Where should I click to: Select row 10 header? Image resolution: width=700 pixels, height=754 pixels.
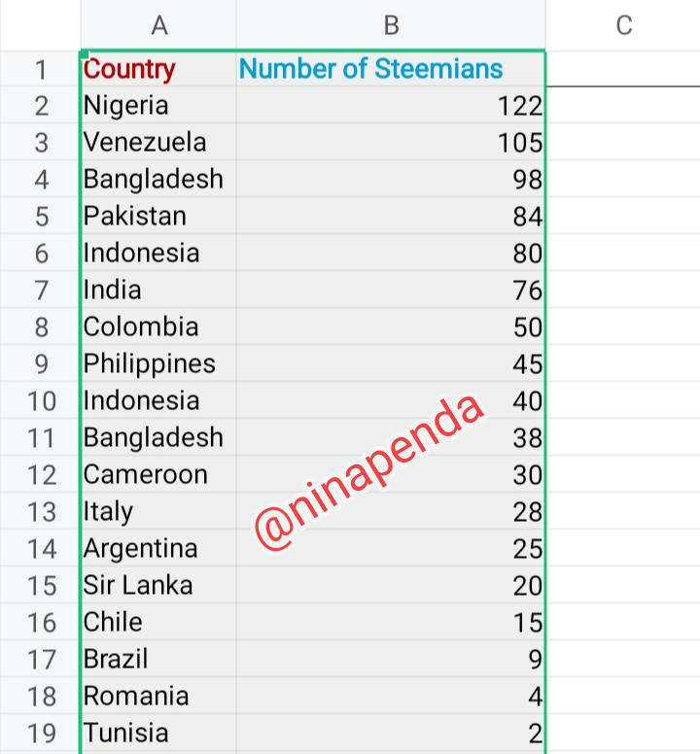click(40, 400)
